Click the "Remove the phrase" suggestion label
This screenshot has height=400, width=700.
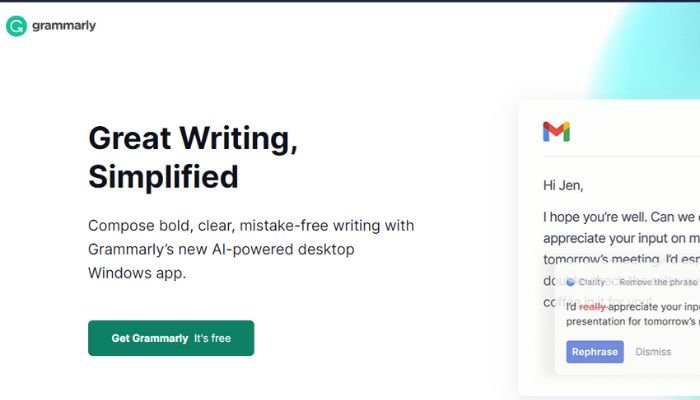pos(658,282)
